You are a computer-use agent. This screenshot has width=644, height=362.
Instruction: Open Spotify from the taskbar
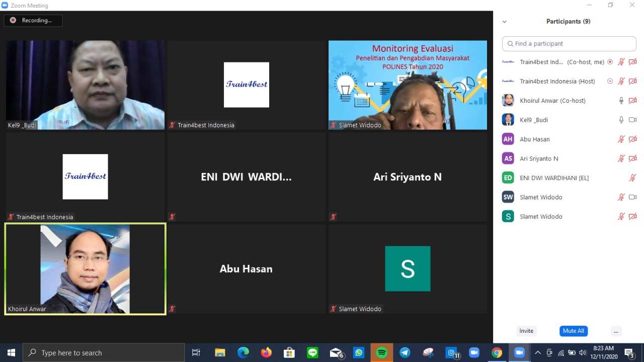[x=382, y=353]
